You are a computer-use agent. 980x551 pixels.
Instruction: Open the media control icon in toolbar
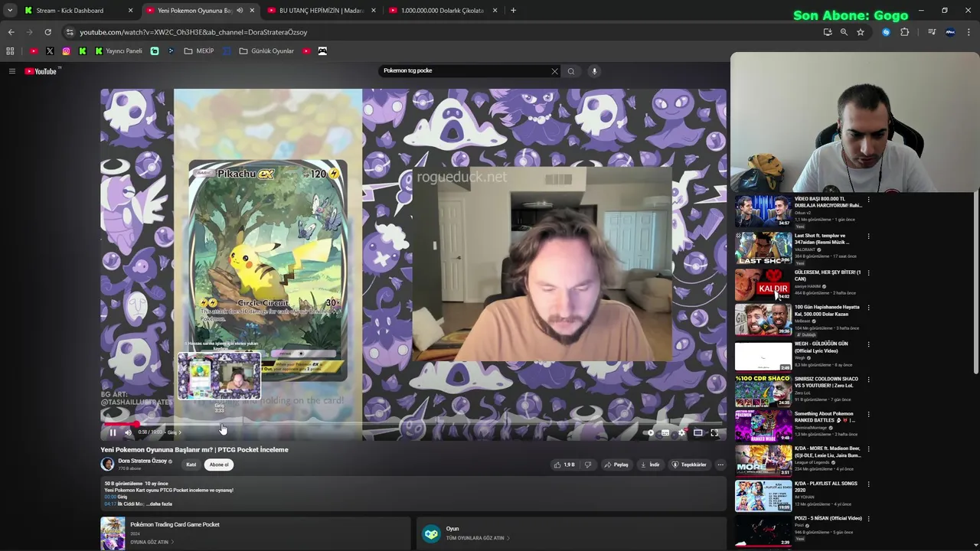(932, 32)
